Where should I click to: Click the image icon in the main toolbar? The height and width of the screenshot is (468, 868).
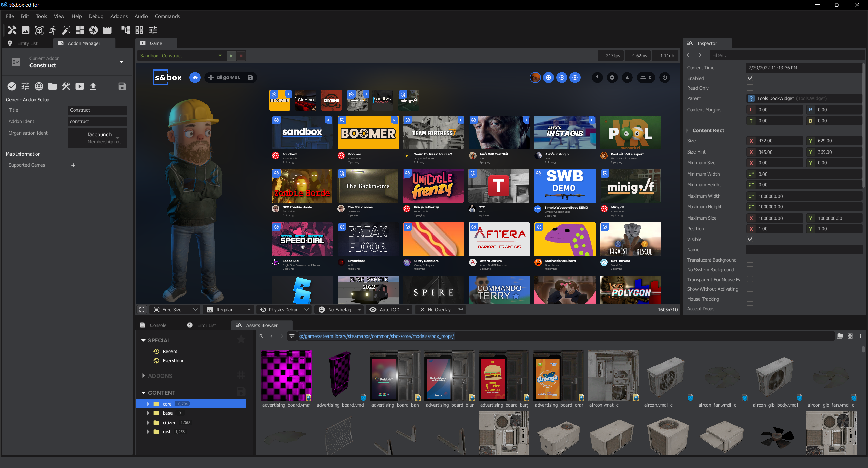click(26, 30)
